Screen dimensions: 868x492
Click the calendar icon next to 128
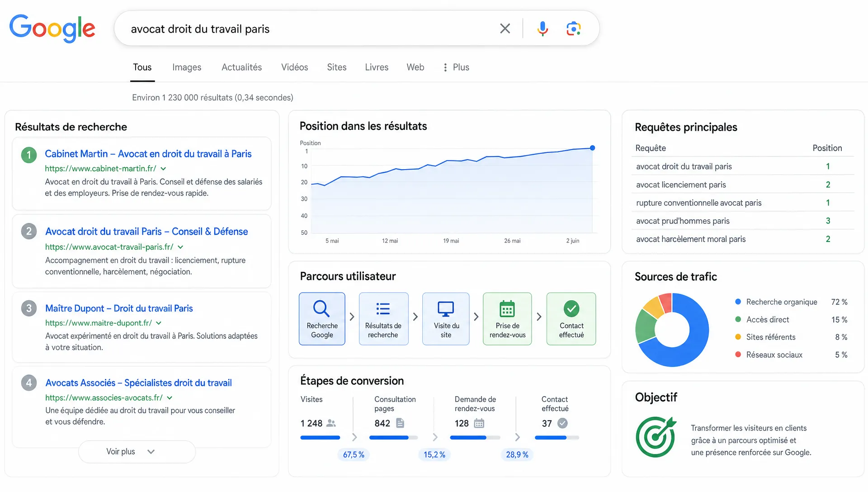pos(479,423)
